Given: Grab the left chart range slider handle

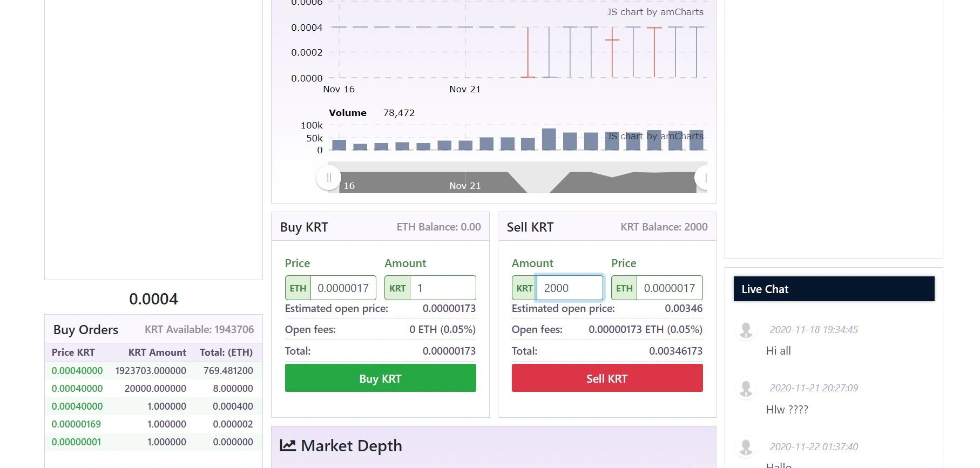Looking at the screenshot, I should tap(328, 177).
